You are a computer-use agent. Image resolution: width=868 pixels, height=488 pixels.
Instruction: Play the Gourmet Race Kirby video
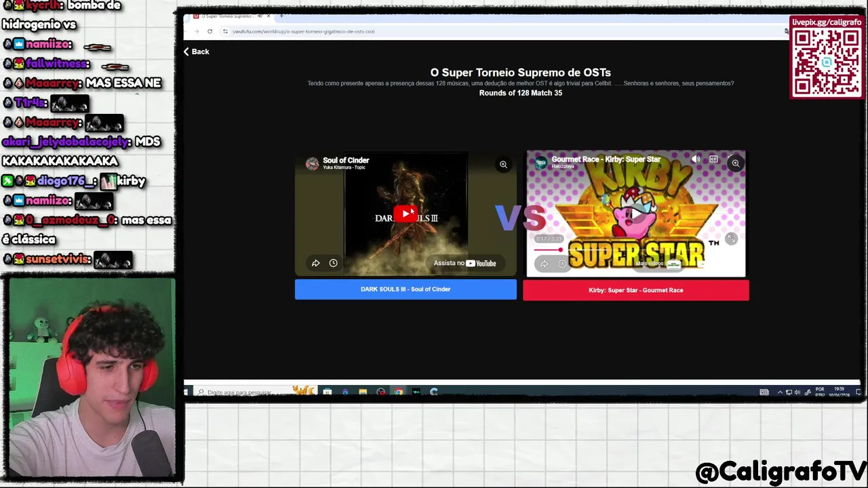(636, 213)
